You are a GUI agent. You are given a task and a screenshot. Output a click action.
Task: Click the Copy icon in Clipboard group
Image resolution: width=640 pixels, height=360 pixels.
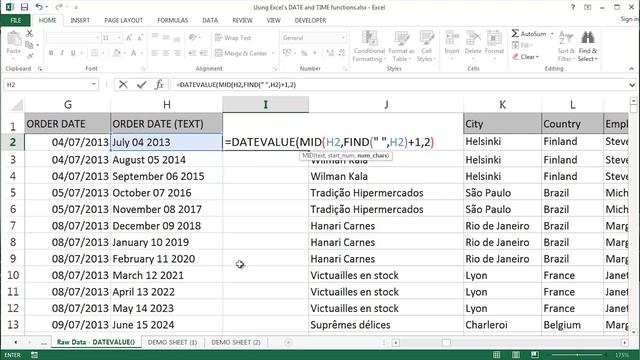click(29, 45)
